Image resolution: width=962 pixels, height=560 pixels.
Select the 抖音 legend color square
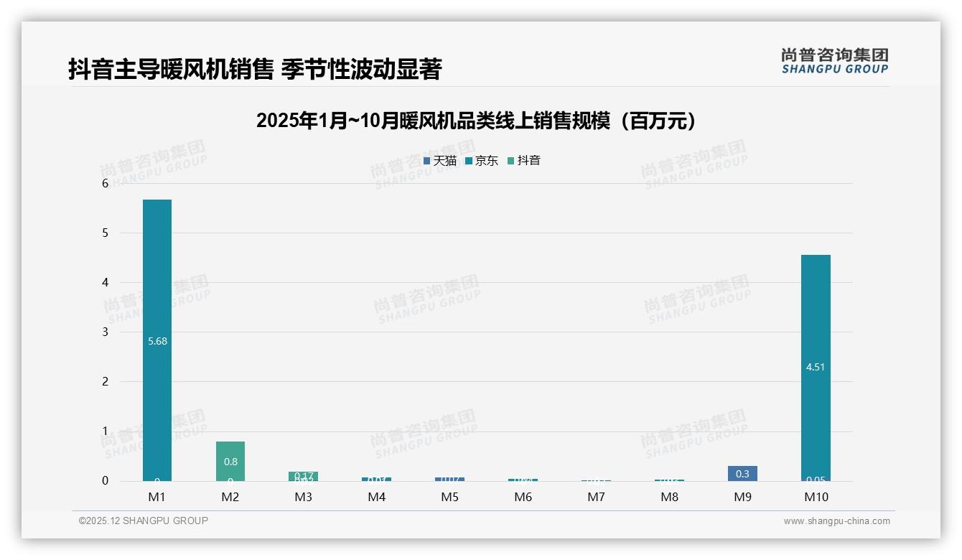point(511,161)
